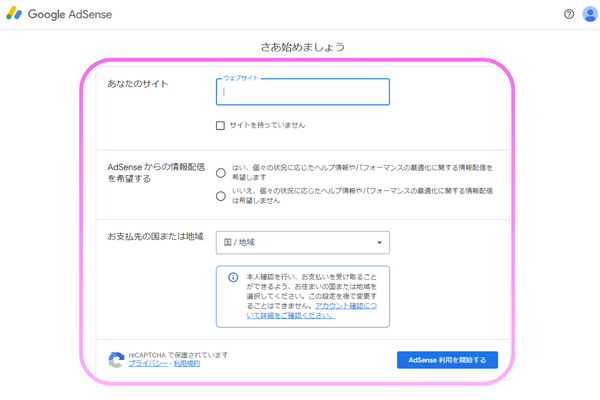
Task: Click the お支払先の国または地域 label
Action: click(155, 237)
